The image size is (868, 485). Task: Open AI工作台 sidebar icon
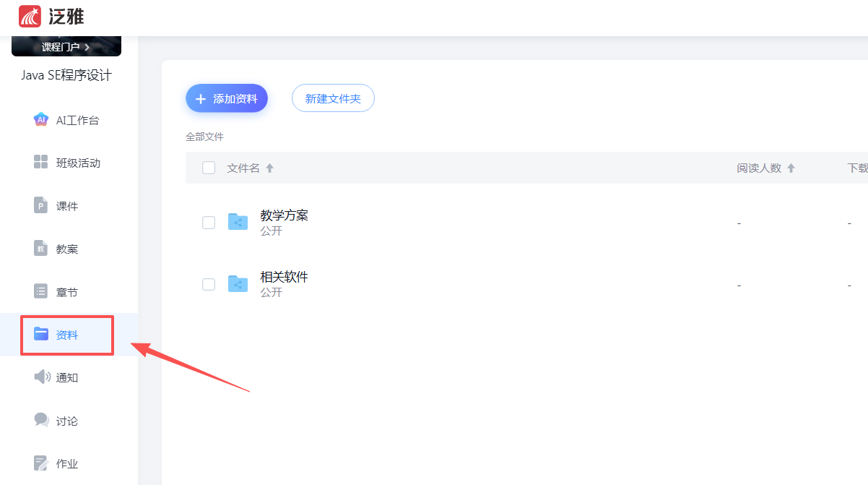click(x=41, y=120)
